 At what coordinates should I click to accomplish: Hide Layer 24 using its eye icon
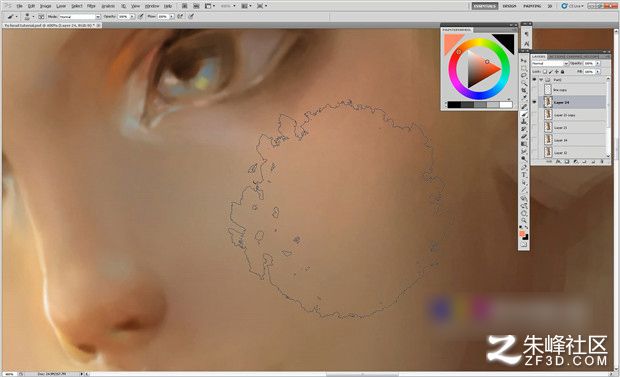(x=535, y=102)
